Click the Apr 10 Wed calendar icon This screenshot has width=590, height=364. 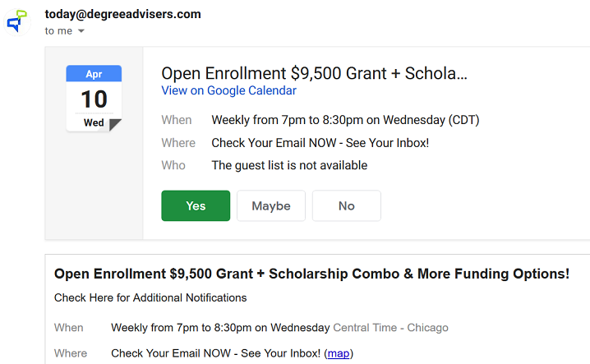coord(94,99)
